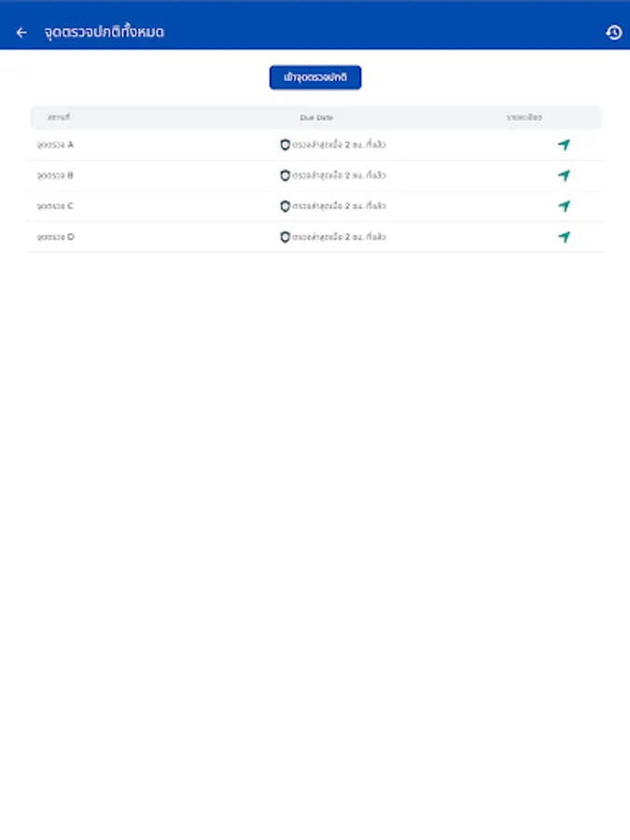Select the จุดตรวจ C checkpoint row

[x=315, y=206]
